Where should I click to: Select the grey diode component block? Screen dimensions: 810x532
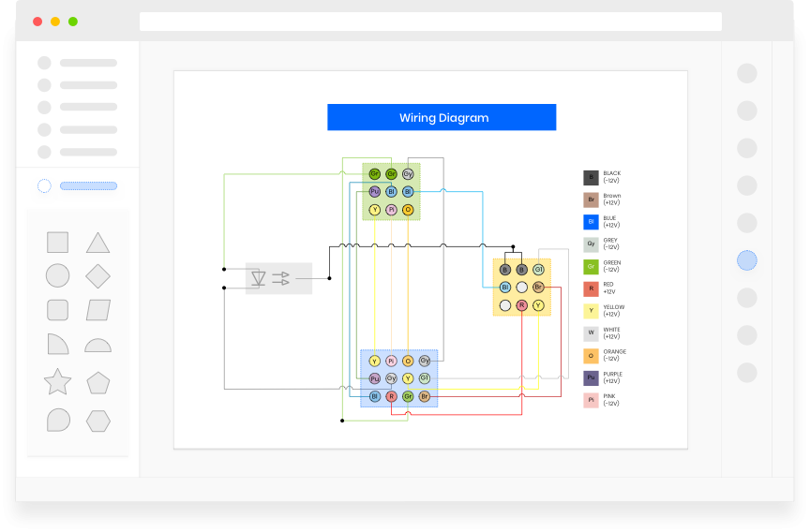click(x=278, y=278)
